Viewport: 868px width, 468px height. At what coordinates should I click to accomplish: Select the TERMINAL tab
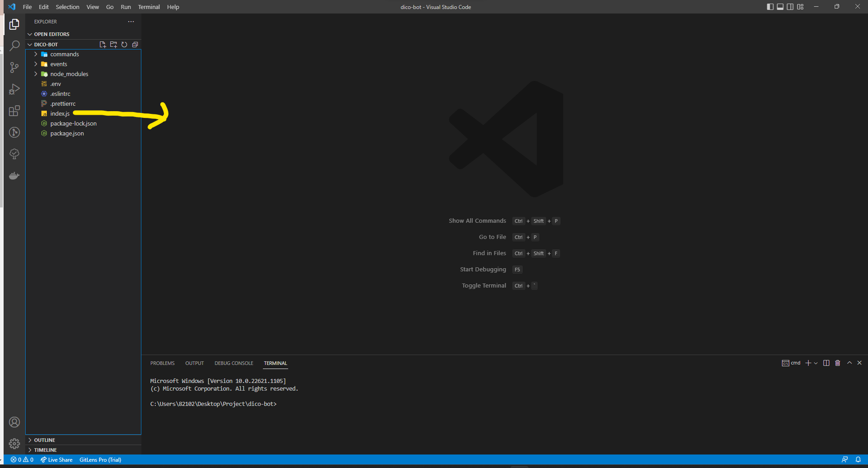[x=276, y=363]
